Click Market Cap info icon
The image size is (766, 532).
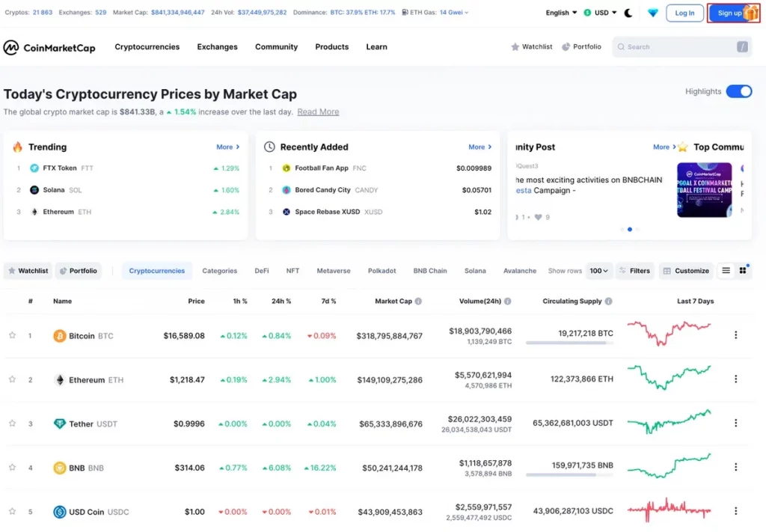point(418,302)
